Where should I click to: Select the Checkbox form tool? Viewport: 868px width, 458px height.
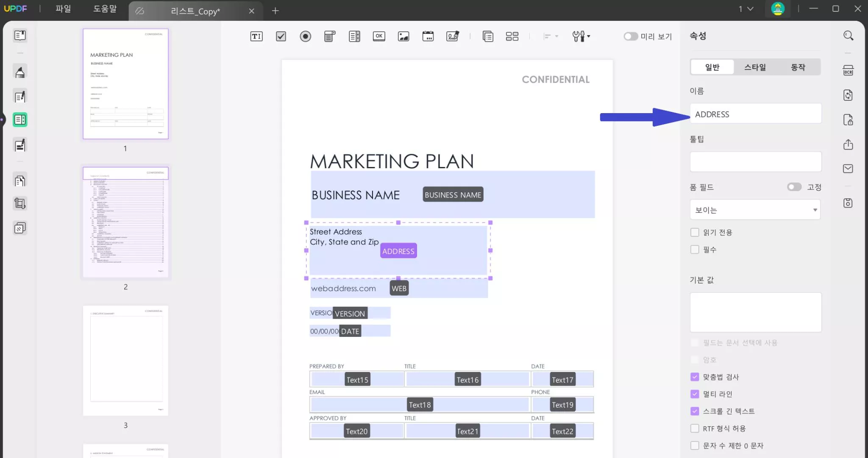point(281,36)
